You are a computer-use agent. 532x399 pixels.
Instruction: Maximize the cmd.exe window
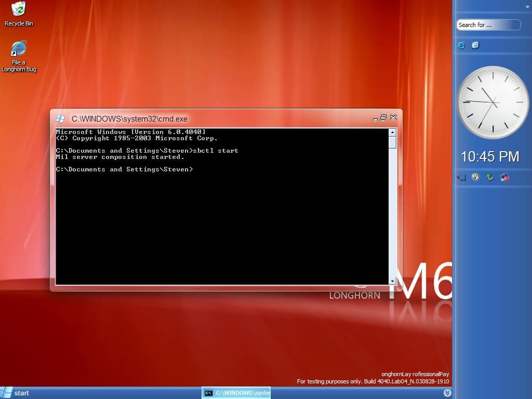[x=383, y=117]
